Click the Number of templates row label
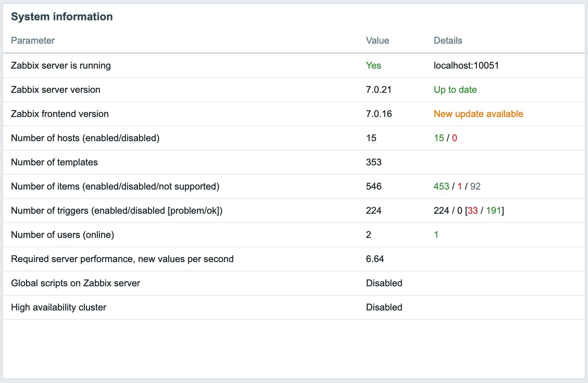The height and width of the screenshot is (383, 588). (54, 162)
